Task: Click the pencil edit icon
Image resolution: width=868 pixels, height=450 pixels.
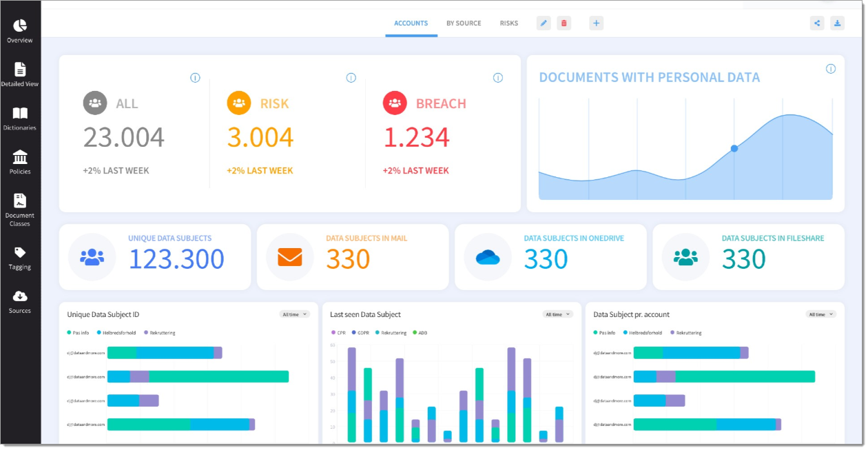Action: [x=544, y=23]
